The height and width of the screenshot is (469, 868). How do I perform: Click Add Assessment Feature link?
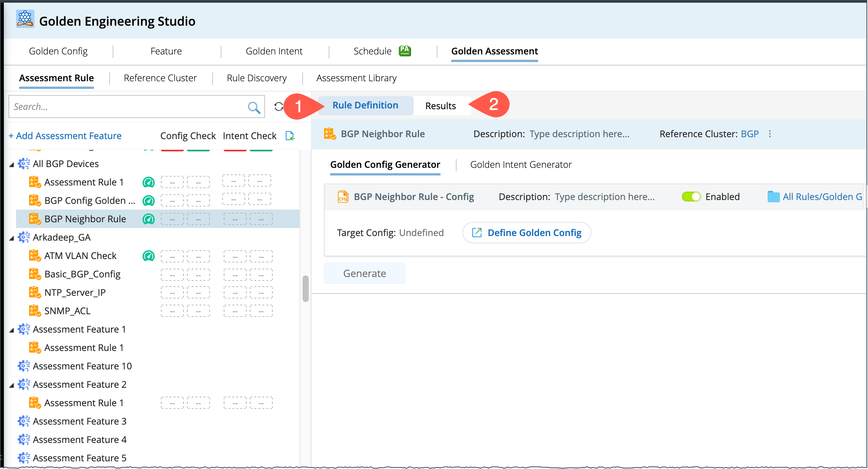tap(65, 136)
